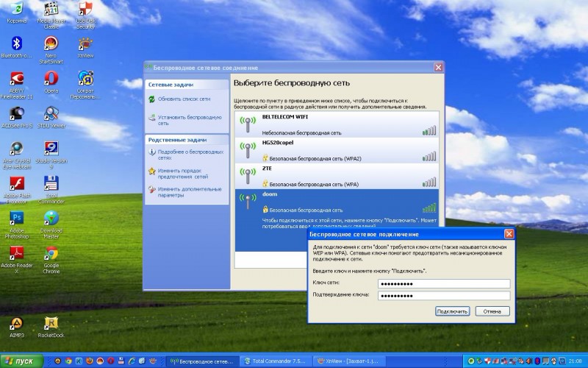Launch Acer Crystal Eye webcam icon
Viewport: 588px width, 368px height.
pos(16,155)
